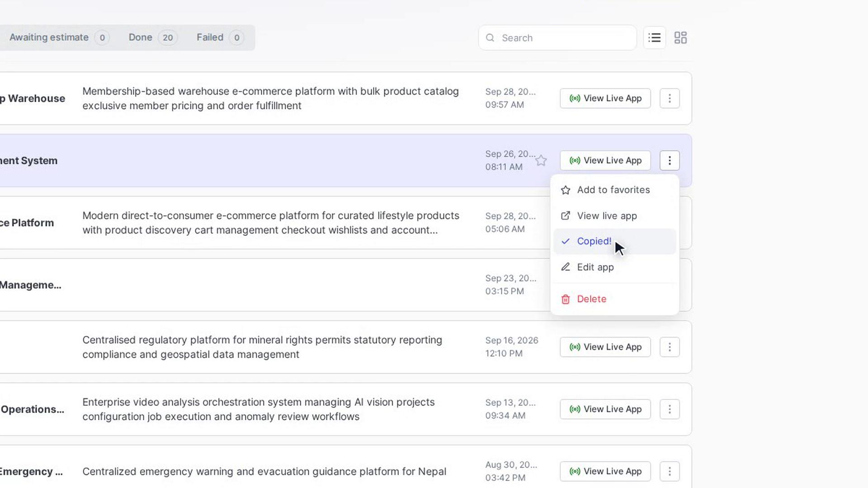
Task: Switch to grid view layout
Action: [x=680, y=38]
